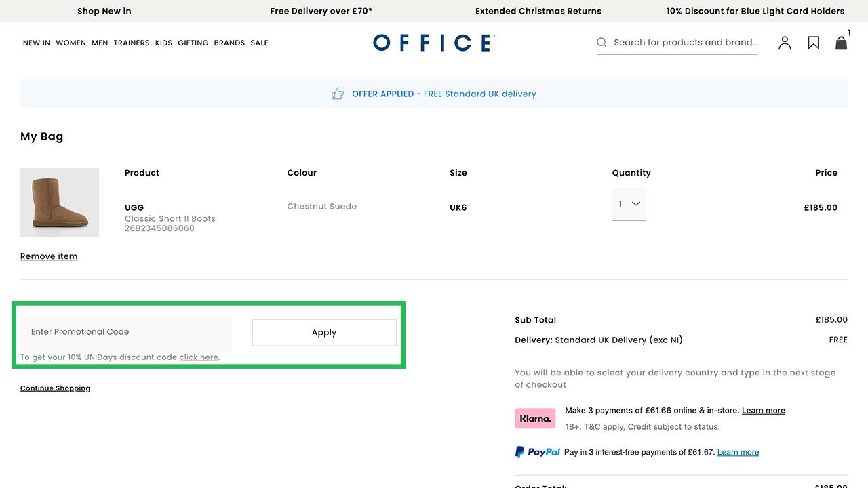This screenshot has width=868, height=488.
Task: Click the search magnifier icon
Action: tap(601, 42)
